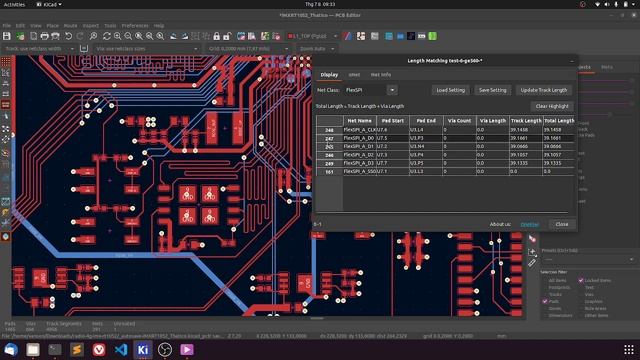640x360 pixels.
Task: Click the Unlock items open padlock icon
Action: coord(227,36)
